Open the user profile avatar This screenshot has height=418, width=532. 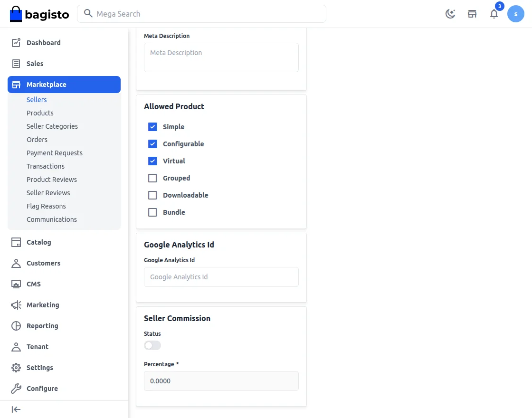pyautogui.click(x=515, y=14)
